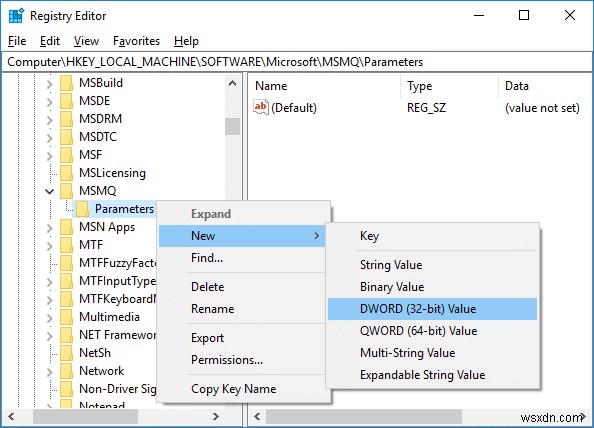Create a new Expandable String Value
The image size is (594, 428).
pos(432,375)
